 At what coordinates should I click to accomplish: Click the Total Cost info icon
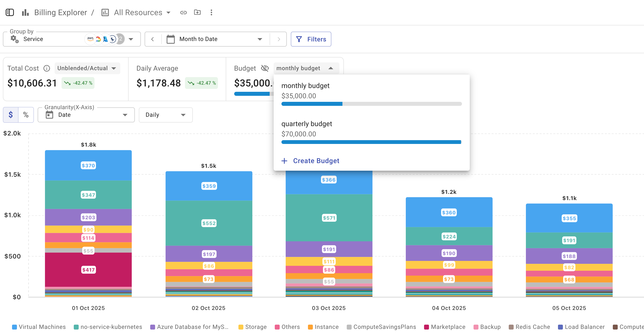pos(47,68)
